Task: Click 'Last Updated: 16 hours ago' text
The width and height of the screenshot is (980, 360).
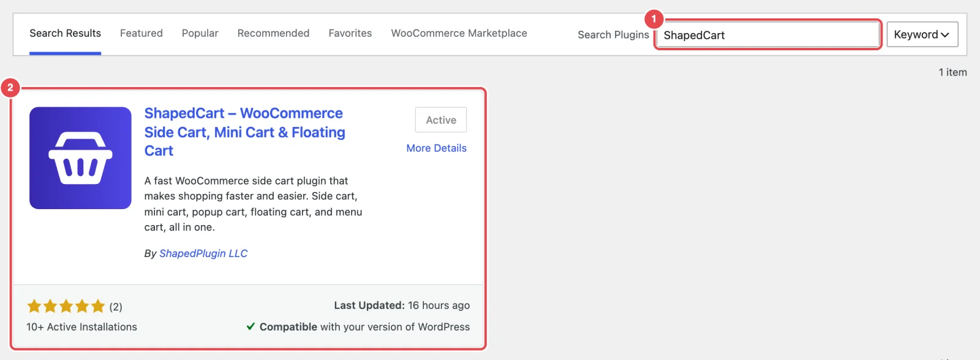Action: 402,305
